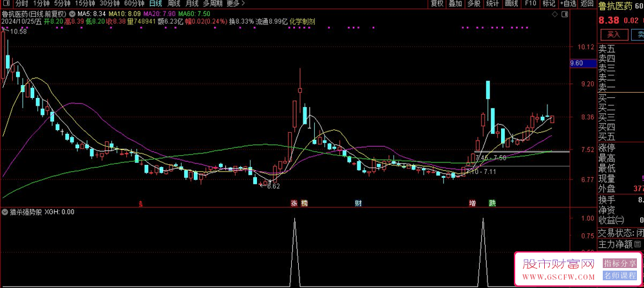
Task: Select the 60分钟 period tab
Action: [x=135, y=4]
